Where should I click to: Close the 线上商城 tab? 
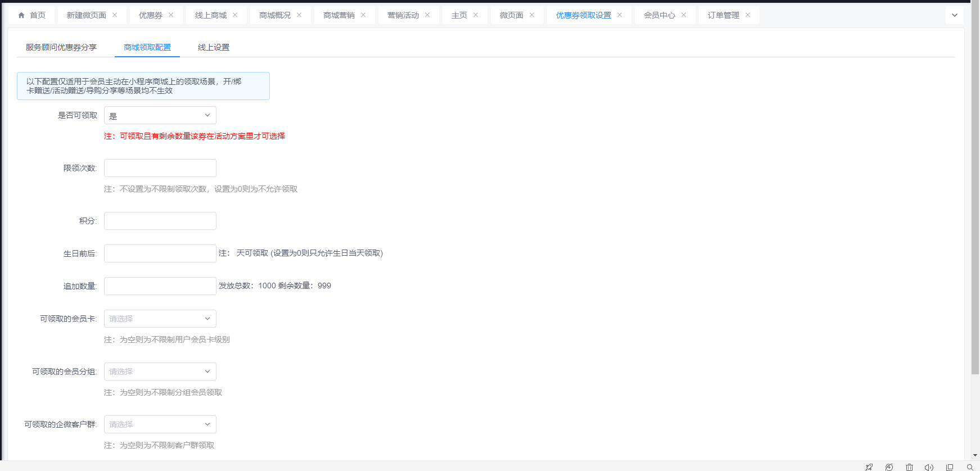click(x=235, y=15)
